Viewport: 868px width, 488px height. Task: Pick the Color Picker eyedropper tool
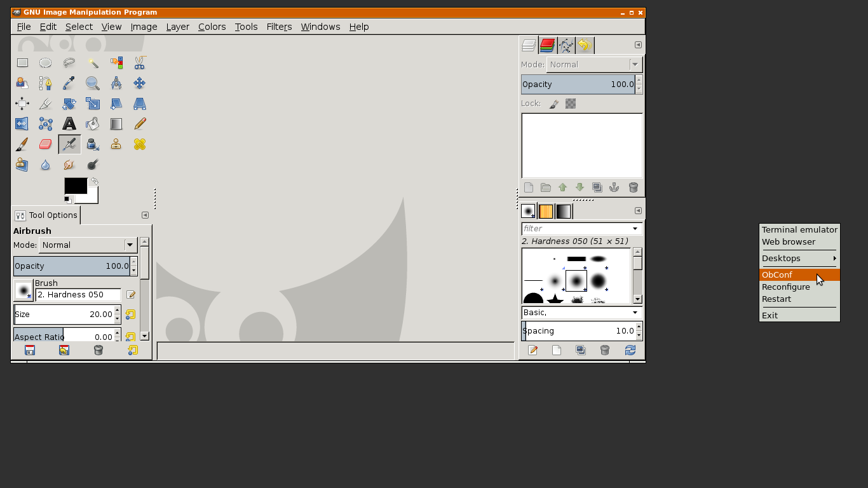click(69, 83)
